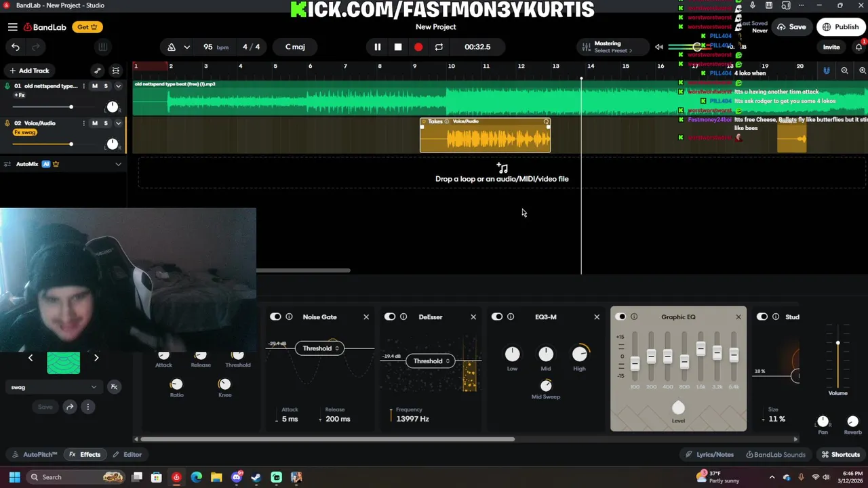Start recording with red record button
868x488 pixels.
pos(418,47)
